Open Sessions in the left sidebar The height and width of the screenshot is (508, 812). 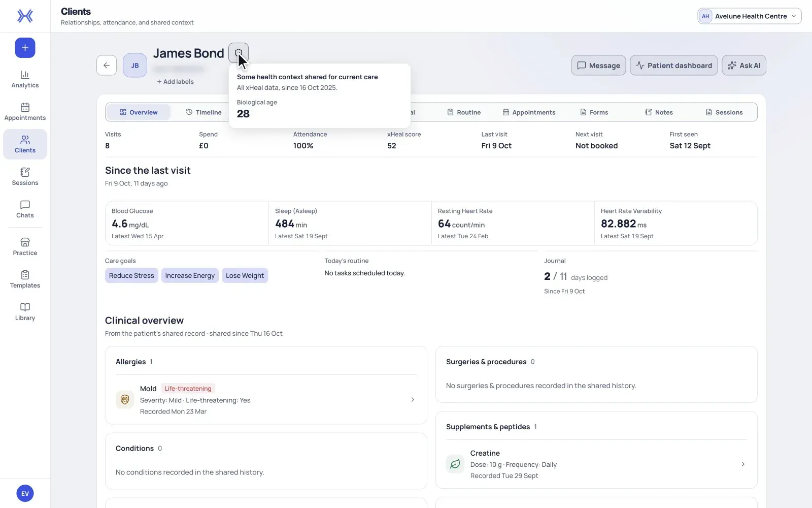coord(25,177)
